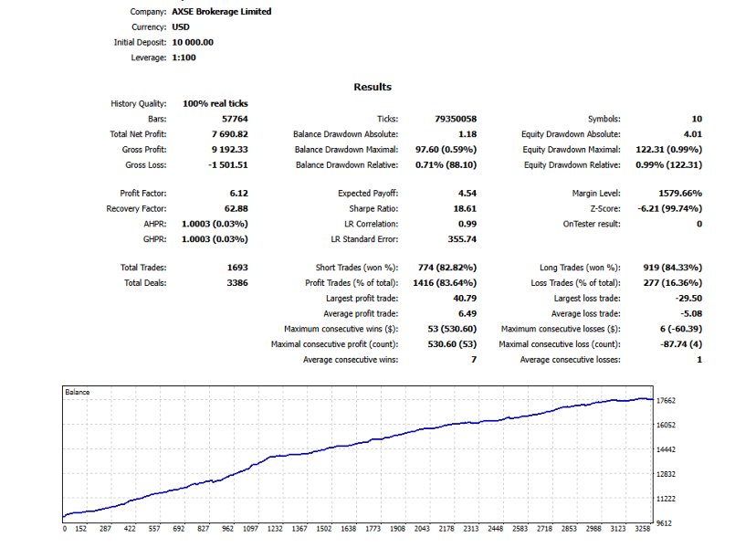This screenshot has width=756, height=548.
Task: Select the leverage value 1:100
Action: coord(184,58)
